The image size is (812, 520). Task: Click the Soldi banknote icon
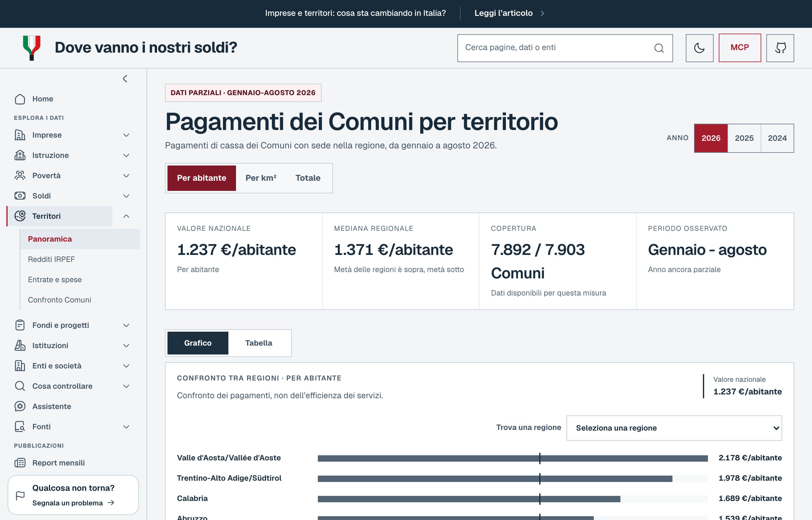click(20, 196)
